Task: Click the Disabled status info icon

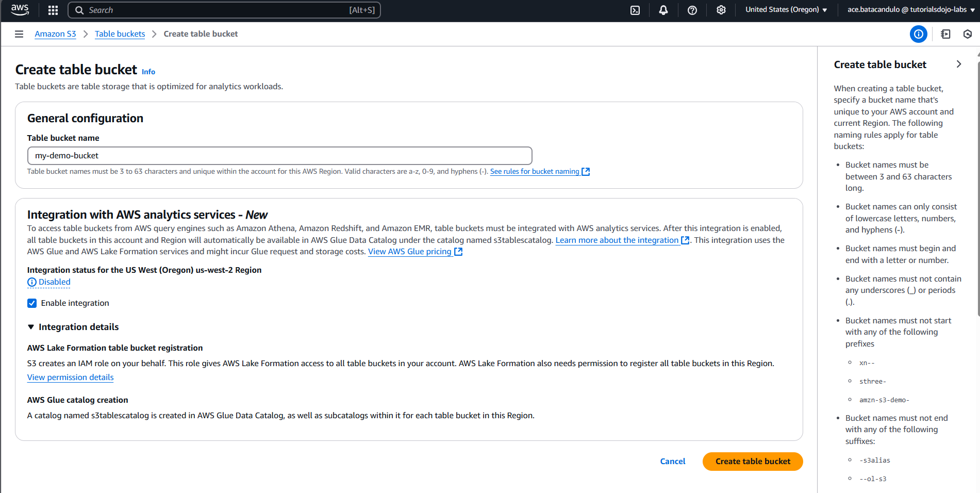Action: point(32,282)
